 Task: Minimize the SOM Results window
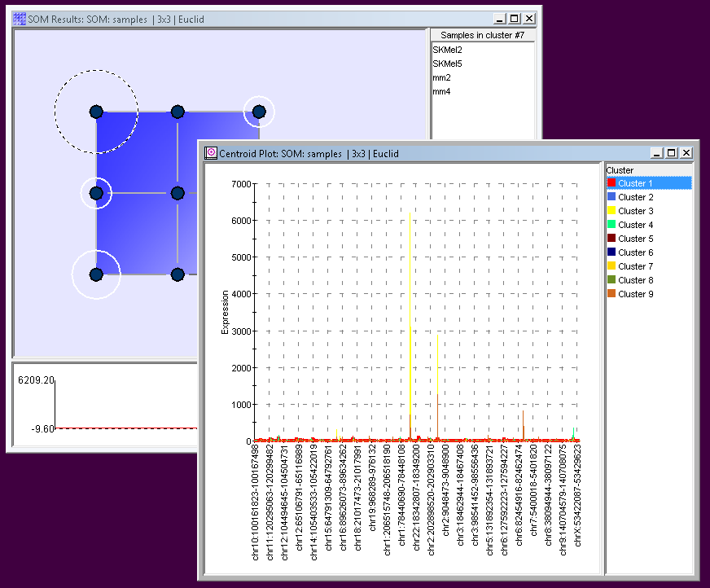500,19
